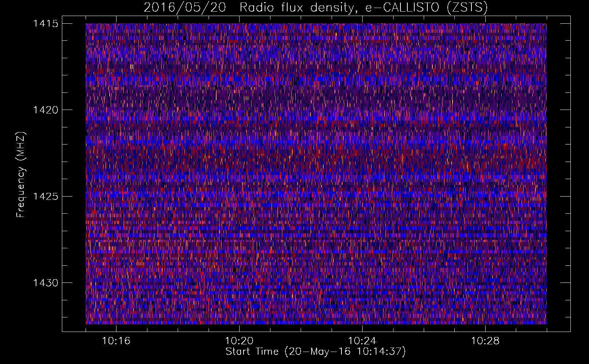Click the 1430 frequency tick label
Image resolution: width=589 pixels, height=364 pixels.
point(46,283)
